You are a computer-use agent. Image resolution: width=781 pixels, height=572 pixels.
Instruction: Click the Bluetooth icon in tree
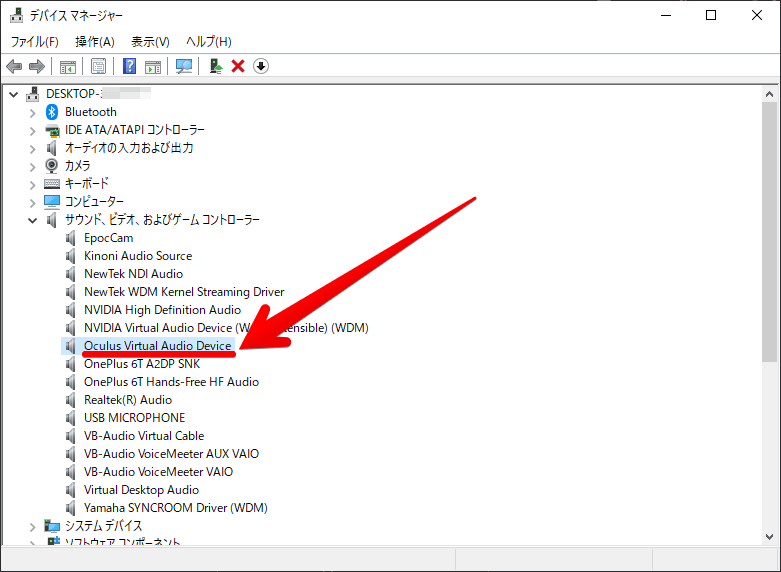click(52, 112)
